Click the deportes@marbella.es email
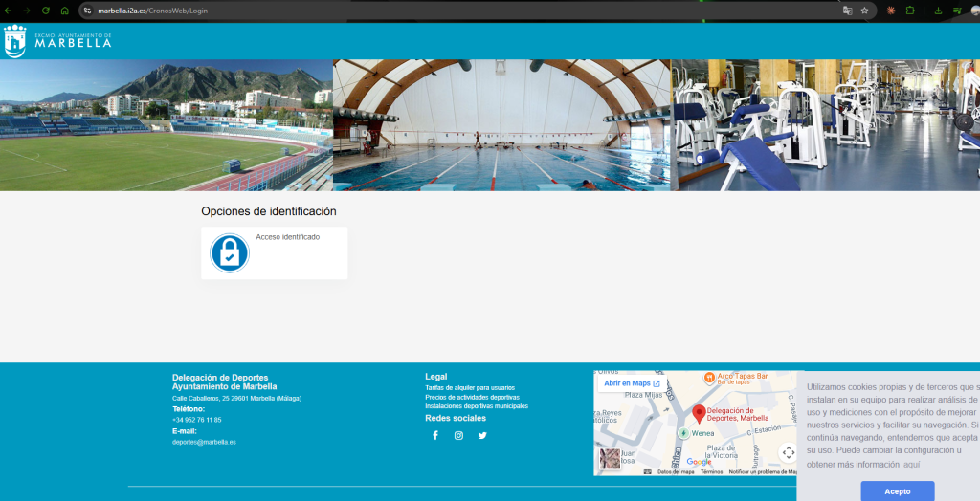Viewport: 980px width, 501px height. (204, 443)
